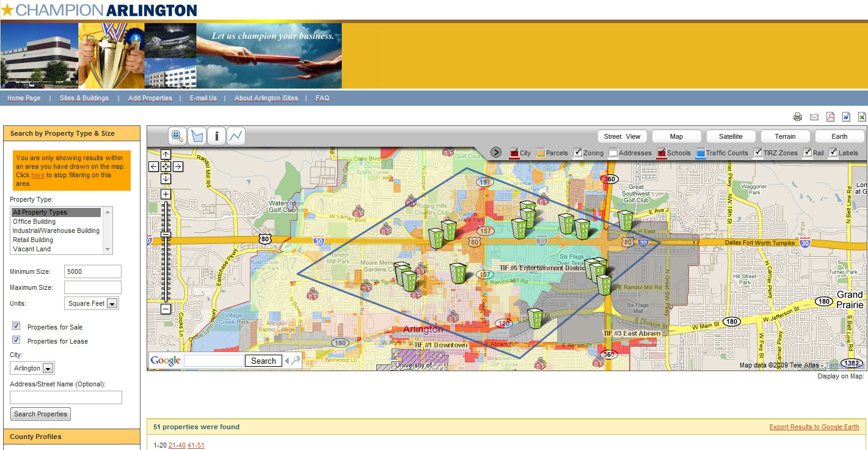
Task: Click the map zoom slider handle
Action: tap(166, 235)
